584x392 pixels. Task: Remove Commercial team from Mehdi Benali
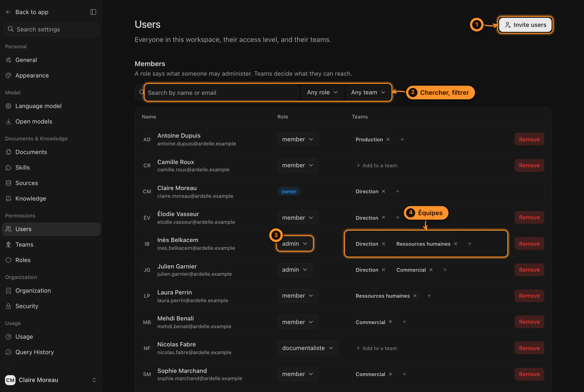coord(390,322)
